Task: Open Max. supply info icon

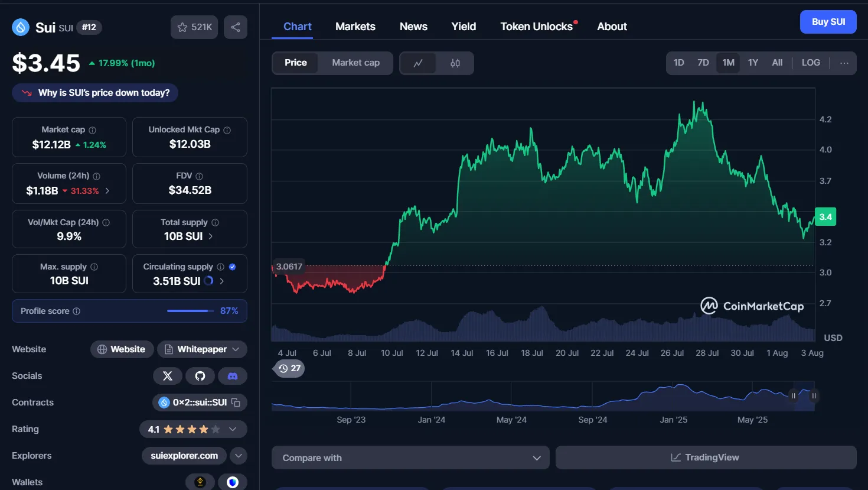Action: 94,267
